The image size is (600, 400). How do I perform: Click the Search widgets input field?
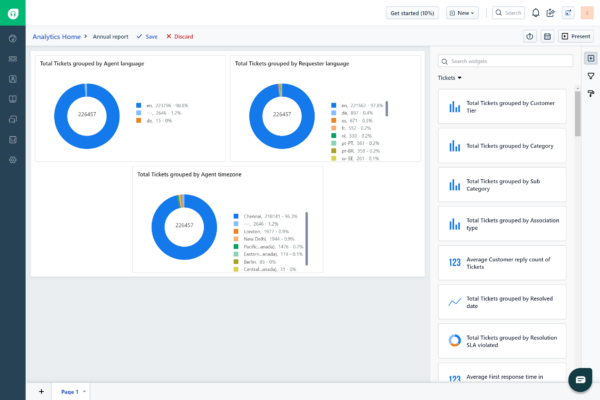[505, 61]
